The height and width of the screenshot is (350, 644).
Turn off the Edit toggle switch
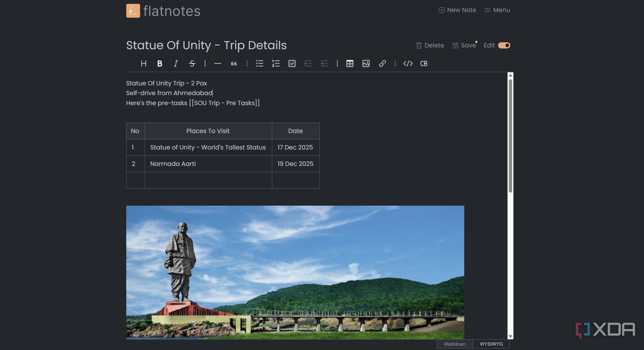[x=504, y=45]
